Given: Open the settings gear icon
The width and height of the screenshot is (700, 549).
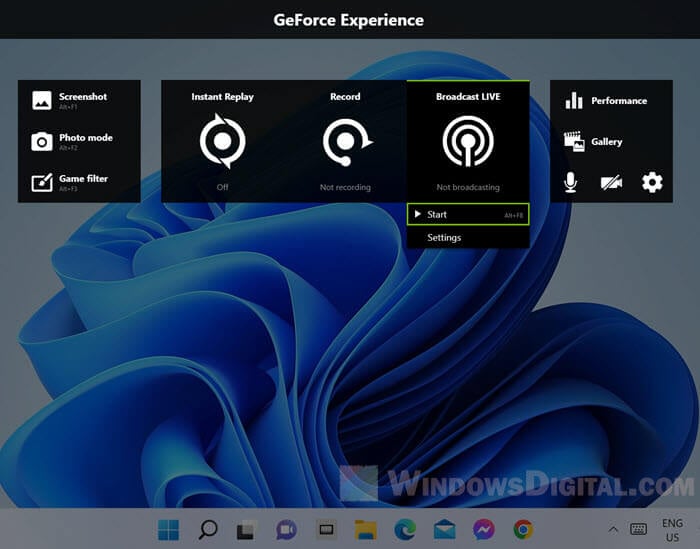Looking at the screenshot, I should point(652,182).
